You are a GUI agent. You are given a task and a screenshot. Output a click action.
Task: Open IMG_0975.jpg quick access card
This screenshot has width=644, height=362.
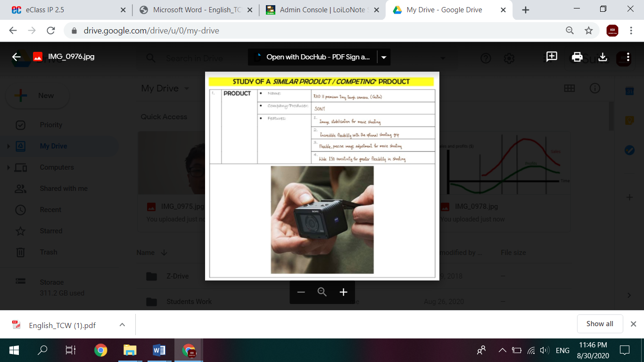tap(172, 181)
